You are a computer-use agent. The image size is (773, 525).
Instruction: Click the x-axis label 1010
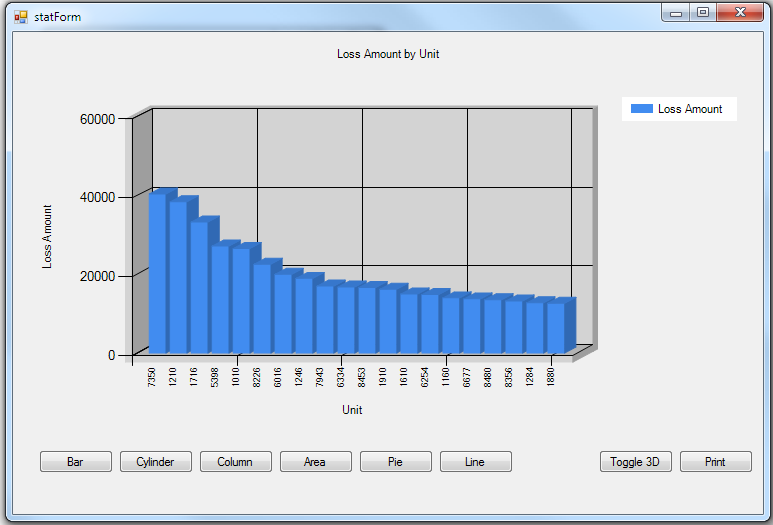(x=235, y=377)
